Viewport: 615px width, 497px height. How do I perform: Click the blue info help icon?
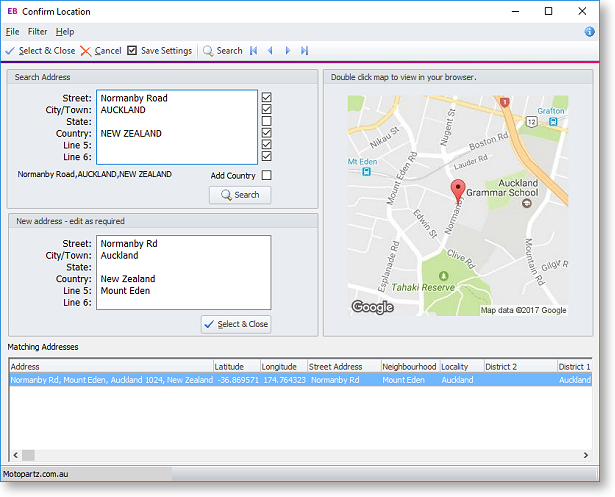(589, 32)
